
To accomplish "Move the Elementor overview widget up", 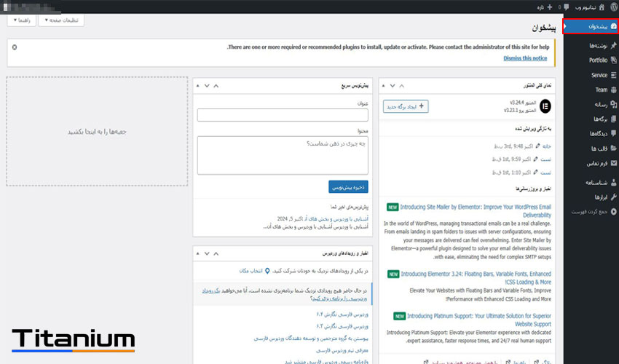I will point(402,86).
